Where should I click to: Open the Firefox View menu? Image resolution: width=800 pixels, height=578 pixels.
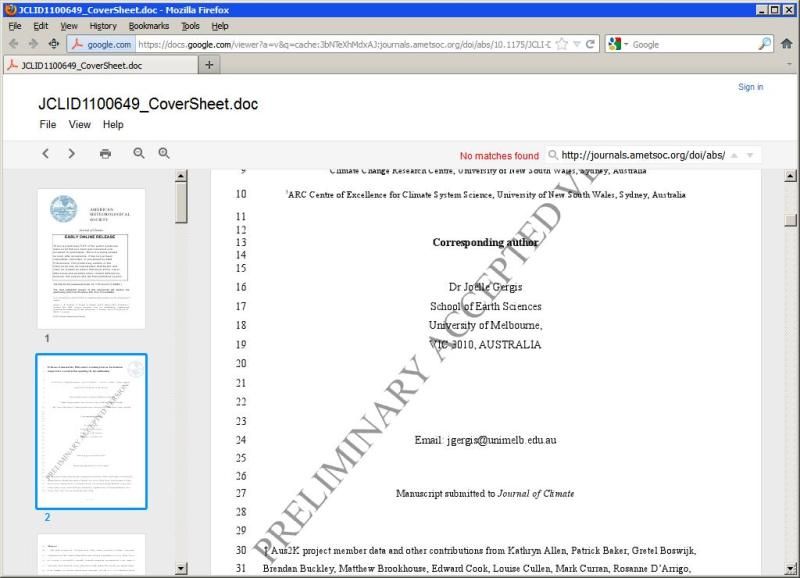(x=69, y=26)
